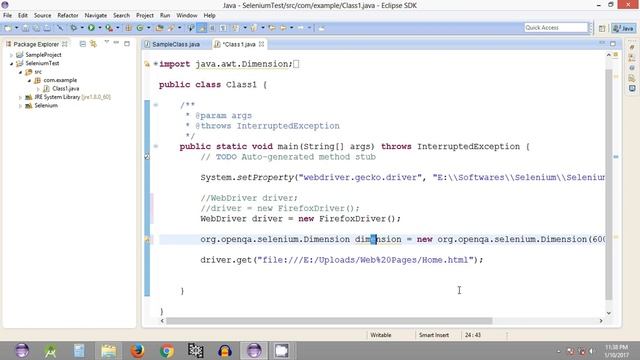Open Package Explorer View Menu triangle
Viewport: 640px width, 360px height.
(x=107, y=42)
